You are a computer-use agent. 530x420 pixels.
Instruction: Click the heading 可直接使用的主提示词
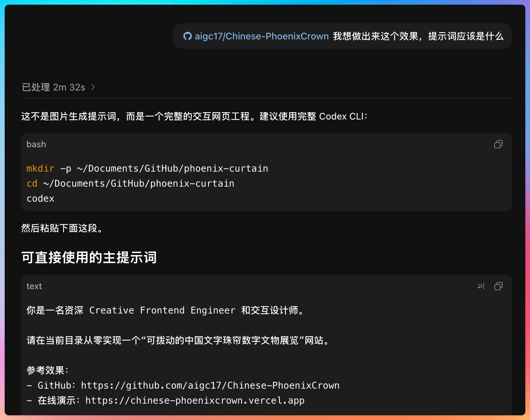(89, 257)
